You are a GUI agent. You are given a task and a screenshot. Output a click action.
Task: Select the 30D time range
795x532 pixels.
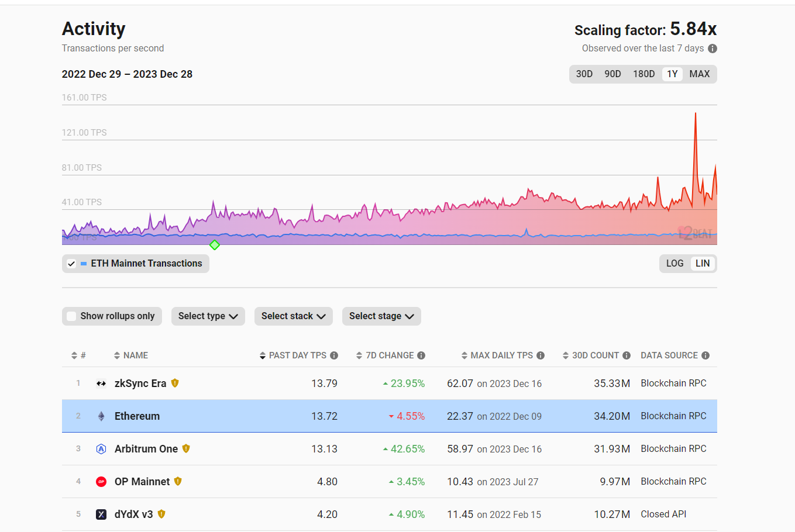[x=584, y=74]
